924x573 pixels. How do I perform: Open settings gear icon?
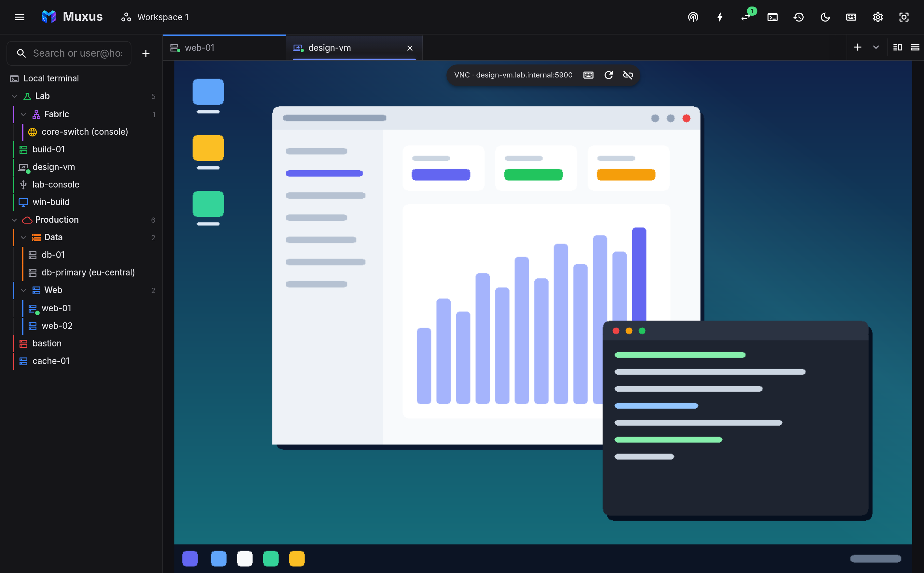[x=878, y=17]
